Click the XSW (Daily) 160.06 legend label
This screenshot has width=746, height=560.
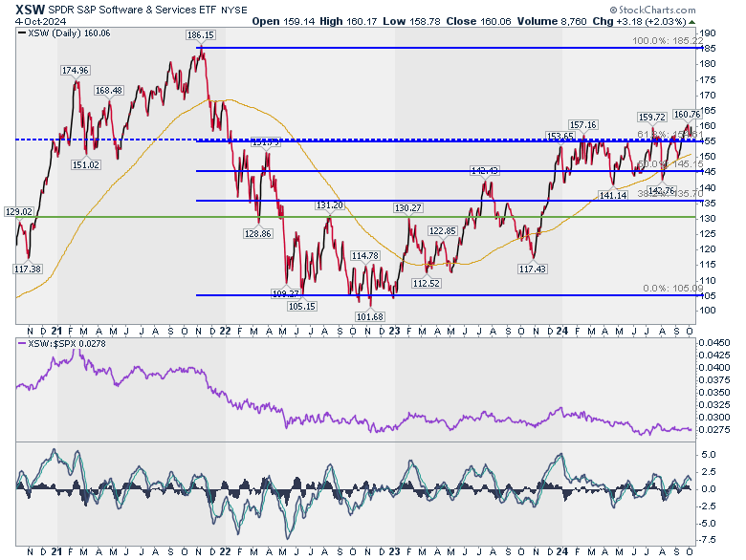point(69,32)
